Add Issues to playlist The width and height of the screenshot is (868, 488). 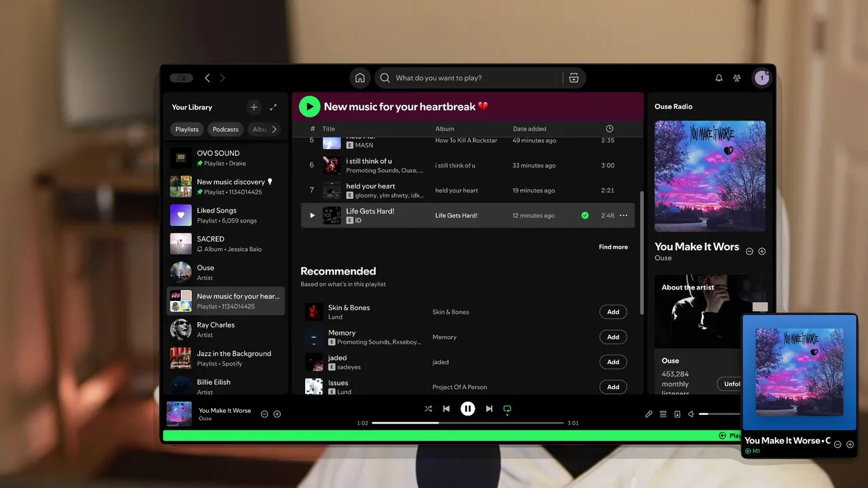tap(613, 387)
